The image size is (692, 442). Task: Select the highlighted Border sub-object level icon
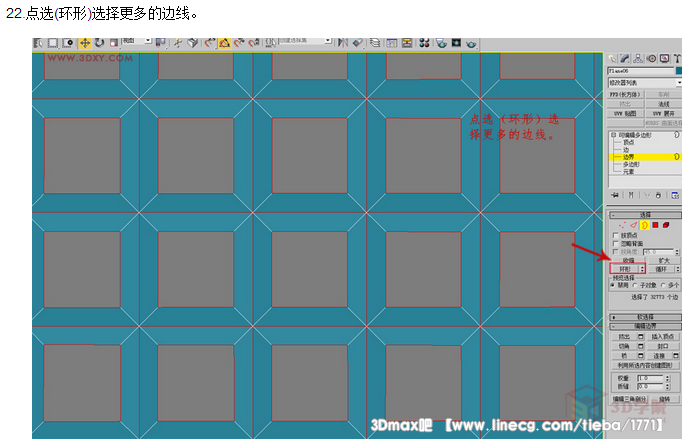[x=645, y=225]
